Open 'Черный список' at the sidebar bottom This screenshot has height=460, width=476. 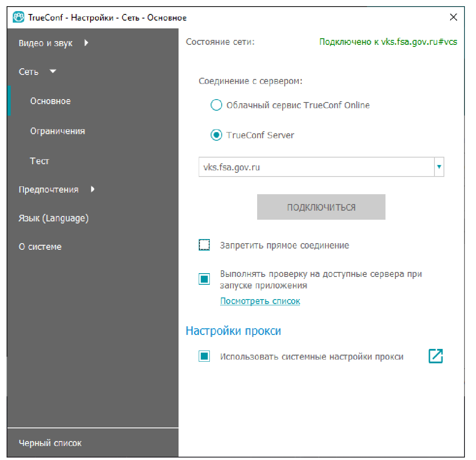(50, 443)
